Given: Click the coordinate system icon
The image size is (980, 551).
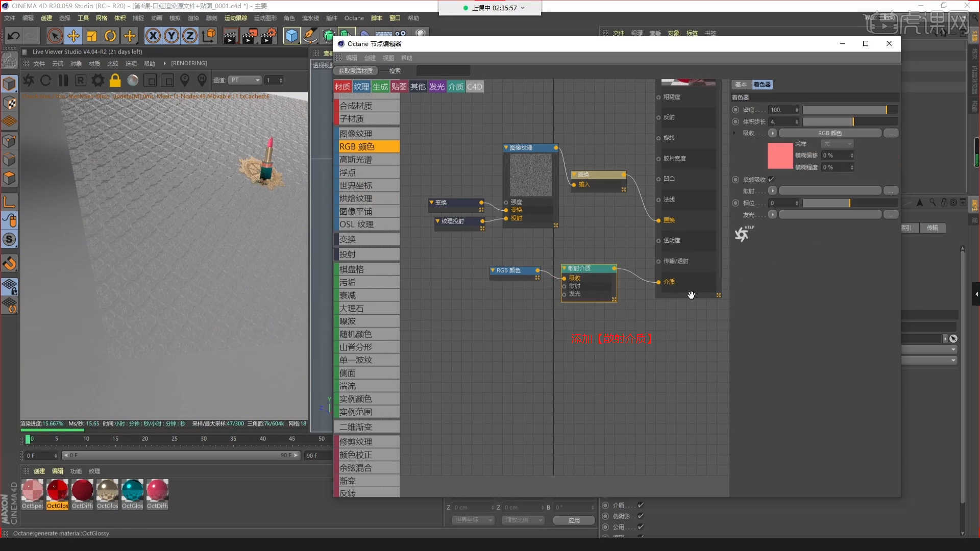Looking at the screenshot, I should click(x=209, y=36).
